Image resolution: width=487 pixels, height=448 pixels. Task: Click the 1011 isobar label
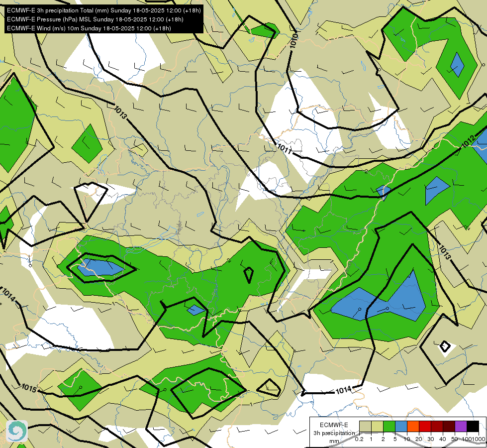point(284,149)
